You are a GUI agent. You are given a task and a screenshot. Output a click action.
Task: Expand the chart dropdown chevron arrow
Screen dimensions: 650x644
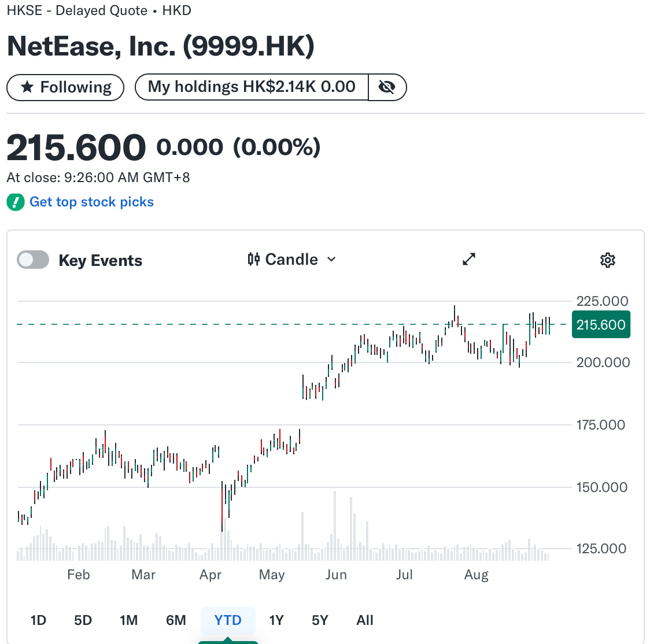(x=331, y=260)
